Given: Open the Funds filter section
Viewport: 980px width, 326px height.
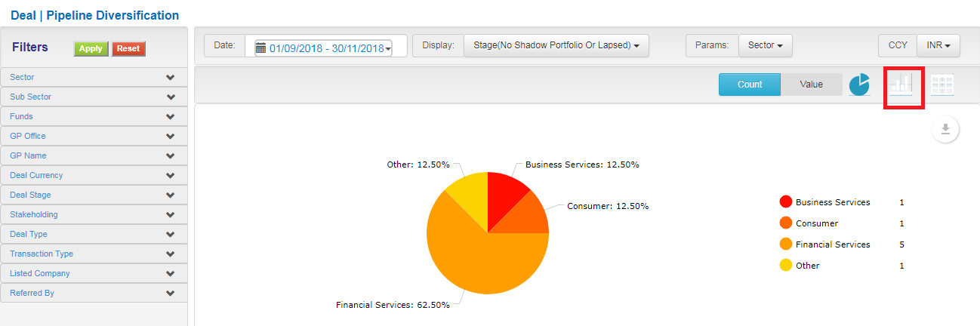Looking at the screenshot, I should (x=94, y=116).
